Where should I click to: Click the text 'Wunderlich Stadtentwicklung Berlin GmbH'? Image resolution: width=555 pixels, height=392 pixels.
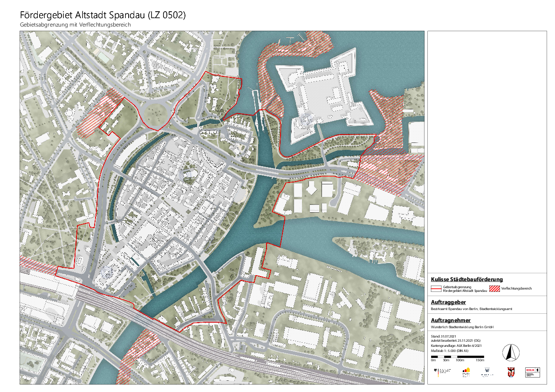462,328
